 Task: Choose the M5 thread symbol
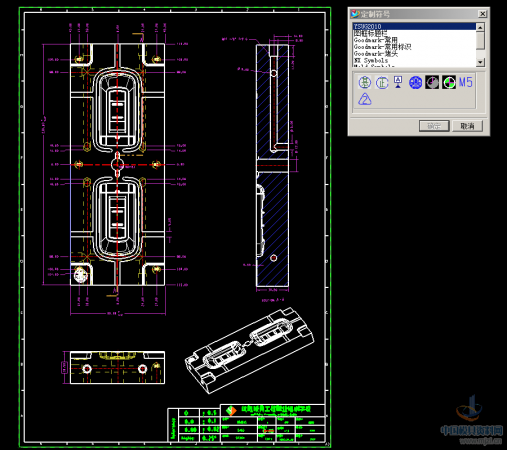click(x=466, y=82)
